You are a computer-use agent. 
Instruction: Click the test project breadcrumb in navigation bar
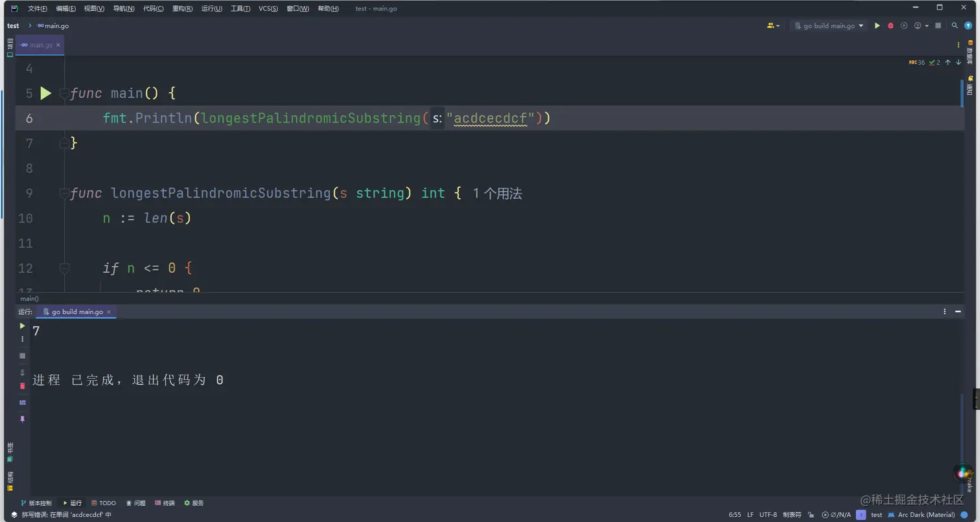13,26
